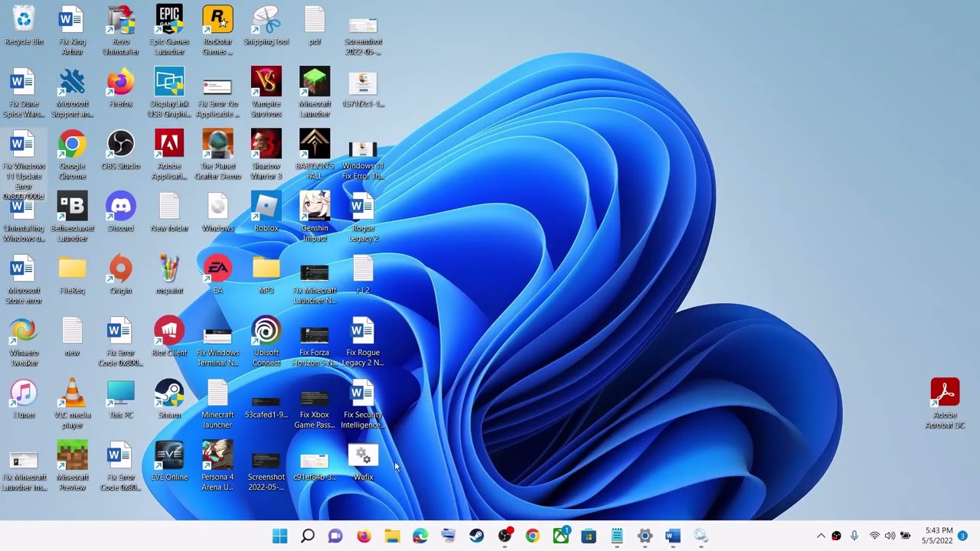Viewport: 980px width, 551px height.
Task: Open Microsoft Store from the taskbar
Action: (x=589, y=536)
